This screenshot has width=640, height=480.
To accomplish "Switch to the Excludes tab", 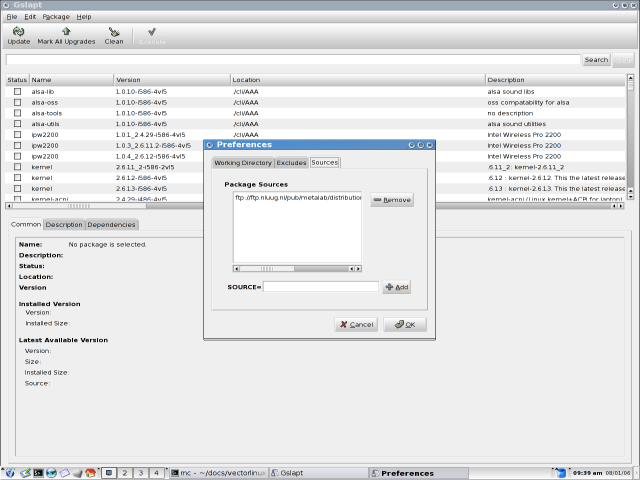I will pyautogui.click(x=291, y=162).
